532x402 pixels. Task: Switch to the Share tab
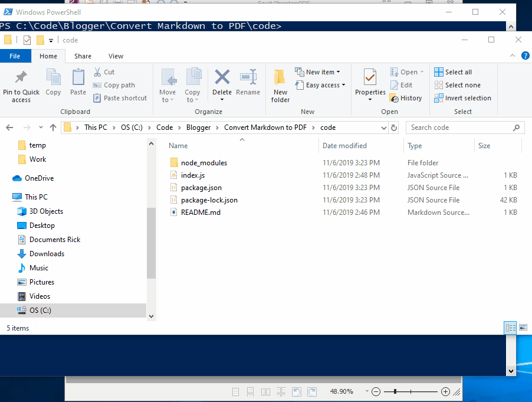pos(83,56)
